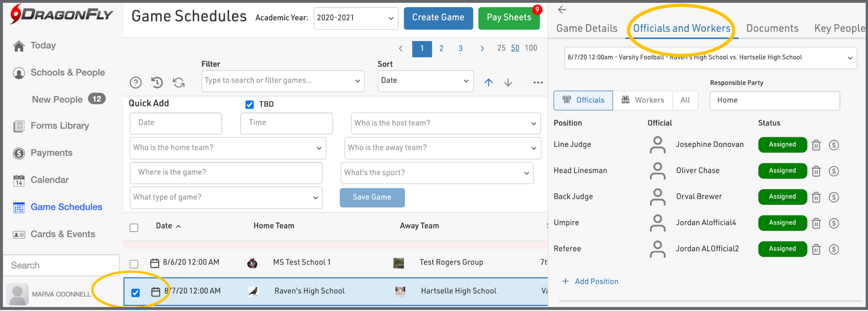Click the sidebar Search field
The height and width of the screenshot is (311, 868).
[x=61, y=265]
